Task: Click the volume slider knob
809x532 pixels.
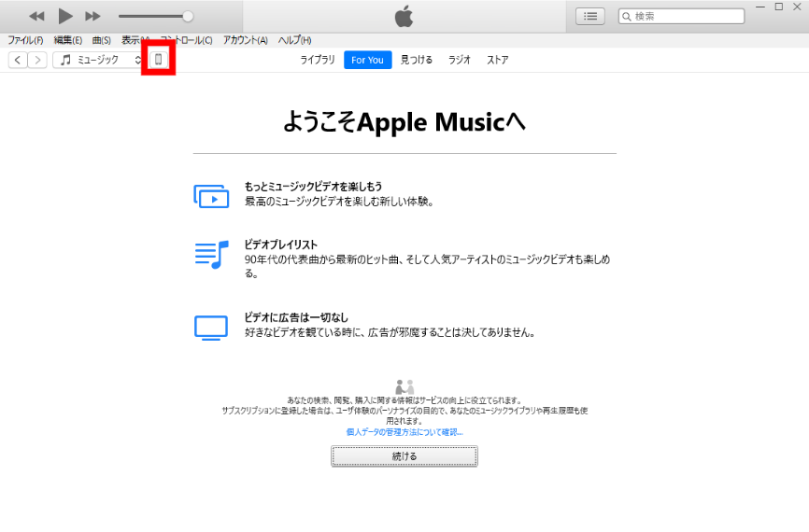Action: click(189, 17)
